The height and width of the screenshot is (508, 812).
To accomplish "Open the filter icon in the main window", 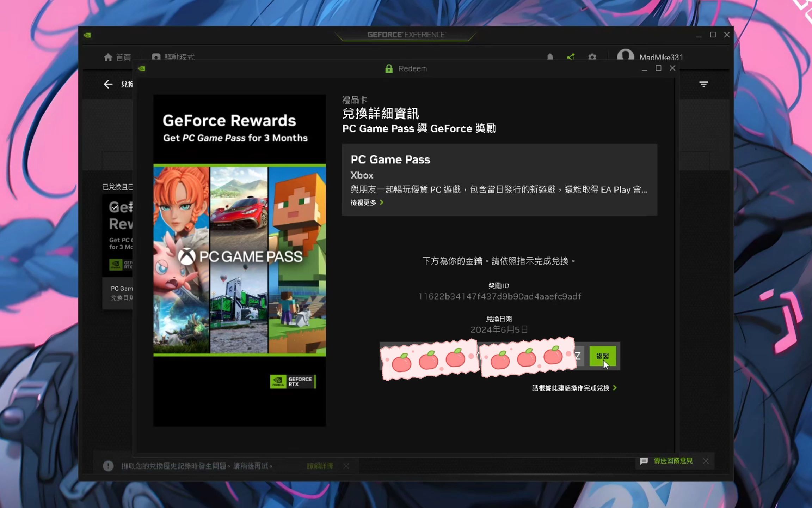I will click(x=704, y=84).
